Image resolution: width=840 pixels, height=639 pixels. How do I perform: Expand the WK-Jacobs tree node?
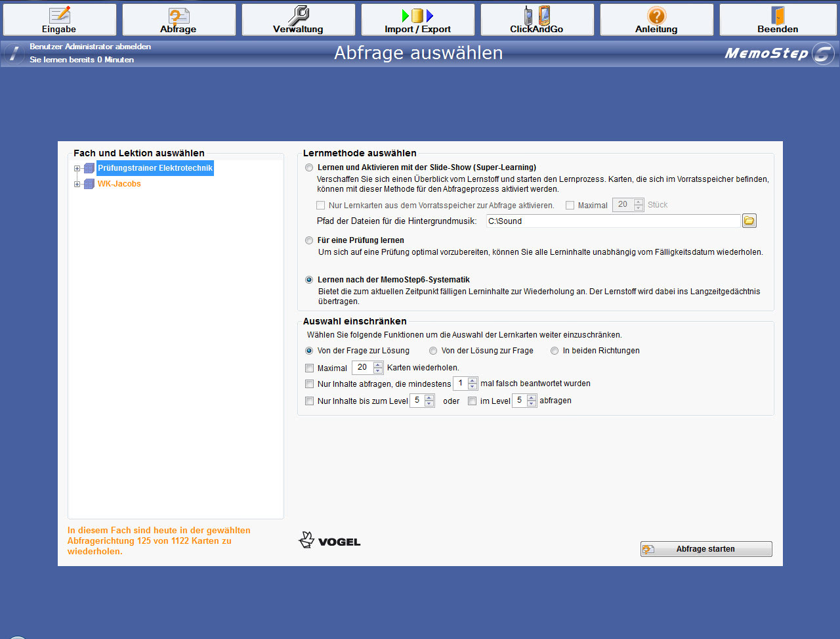coord(77,185)
